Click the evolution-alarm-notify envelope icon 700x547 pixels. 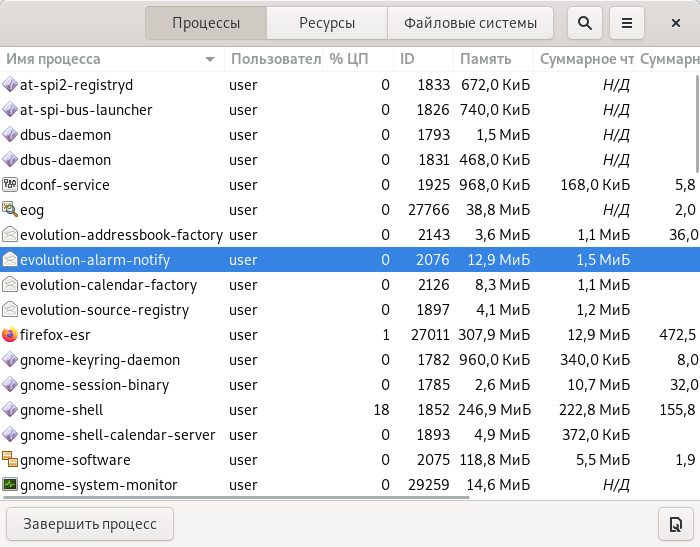[10, 260]
